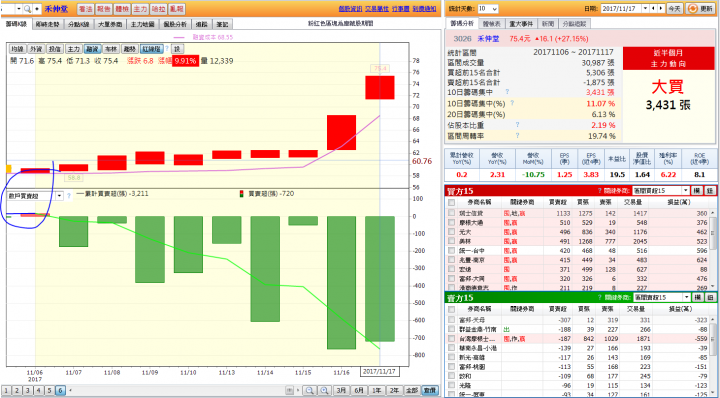Viewport: 720px width, 398px height.
Task: Select chart layout page 1
Action: 6,391
